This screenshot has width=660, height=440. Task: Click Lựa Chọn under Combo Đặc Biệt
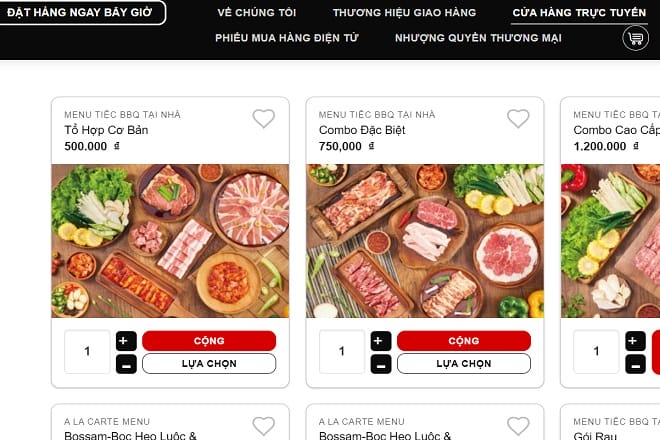click(463, 364)
